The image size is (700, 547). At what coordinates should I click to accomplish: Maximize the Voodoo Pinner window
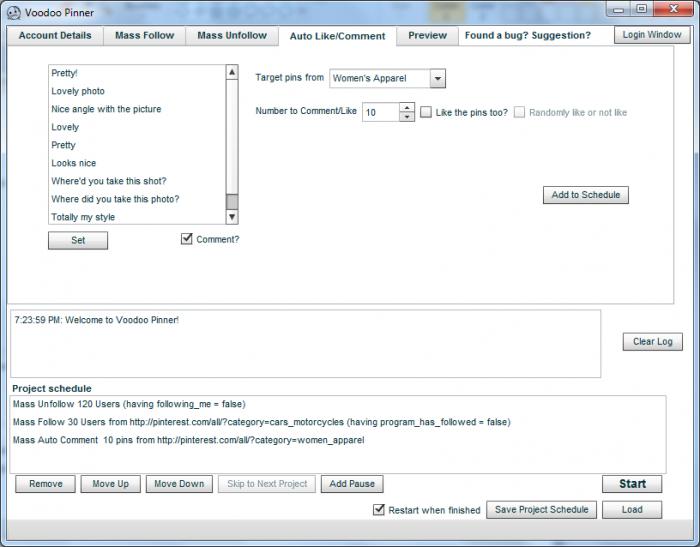[642, 9]
